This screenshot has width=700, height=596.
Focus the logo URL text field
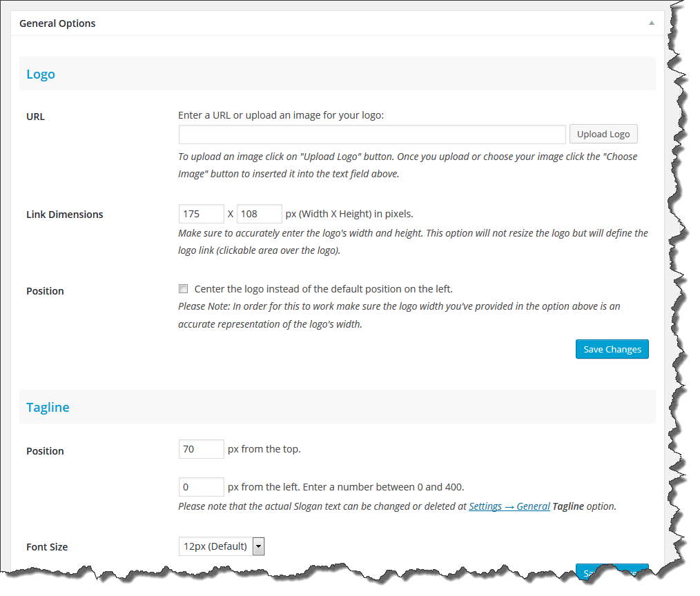372,135
